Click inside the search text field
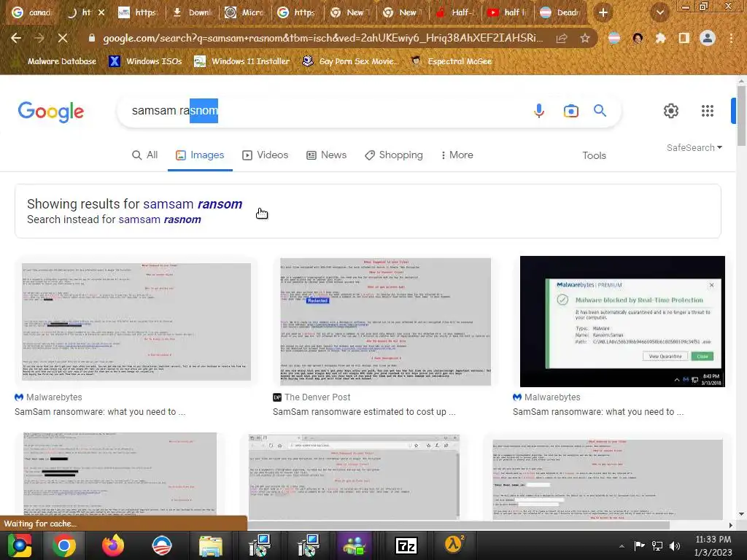 324,111
